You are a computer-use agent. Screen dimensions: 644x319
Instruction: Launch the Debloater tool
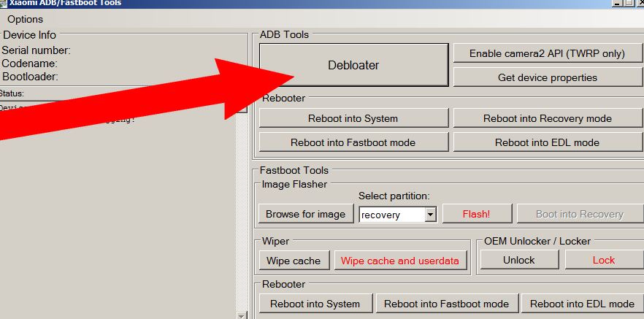click(353, 65)
